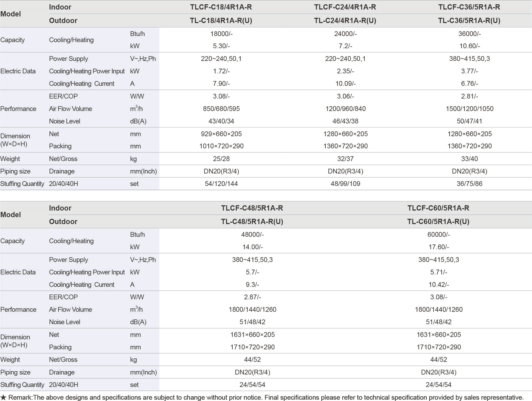Screen dimensions: 532x401
Task: Select the 25/28 weight value
Action: [x=221, y=159]
